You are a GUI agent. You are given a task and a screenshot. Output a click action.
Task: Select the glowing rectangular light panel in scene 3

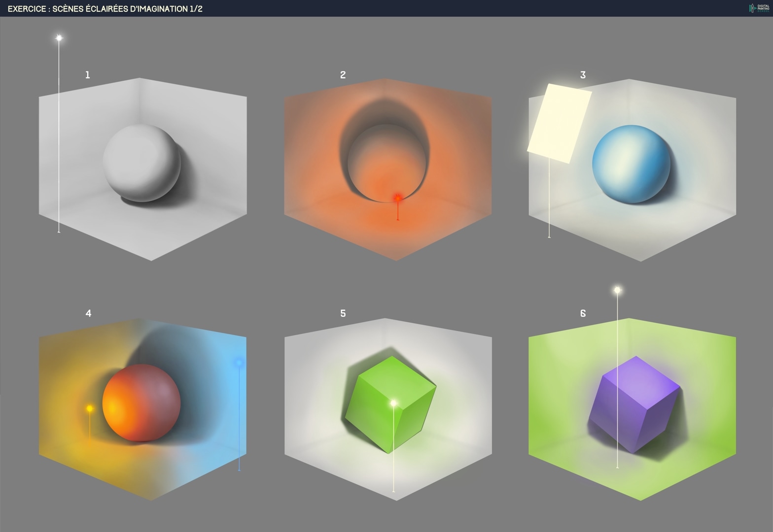[560, 123]
